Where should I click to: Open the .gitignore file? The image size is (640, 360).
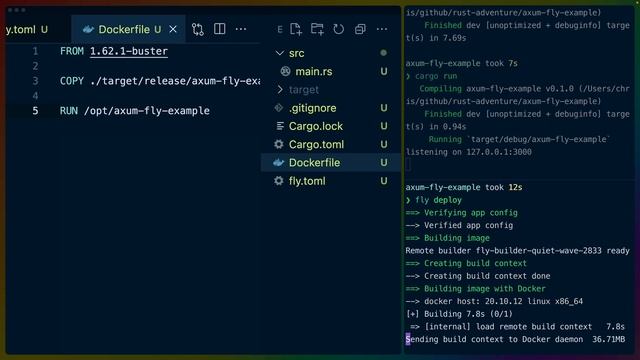(x=312, y=108)
